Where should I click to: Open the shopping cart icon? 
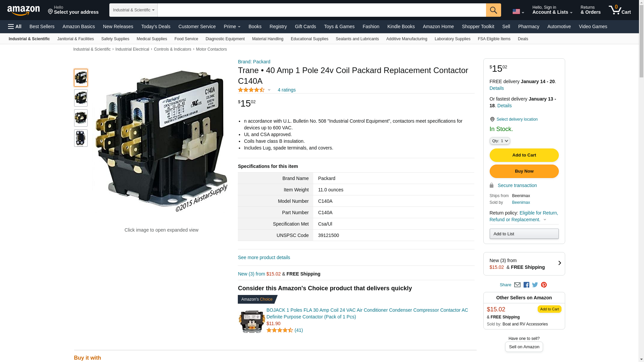[620, 10]
